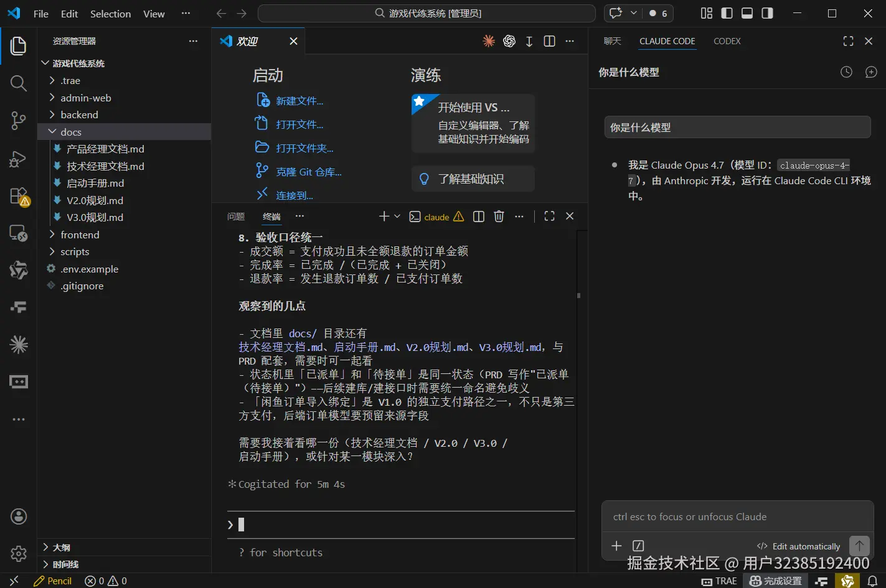Split the editor right
This screenshot has width=886, height=588.
(549, 41)
